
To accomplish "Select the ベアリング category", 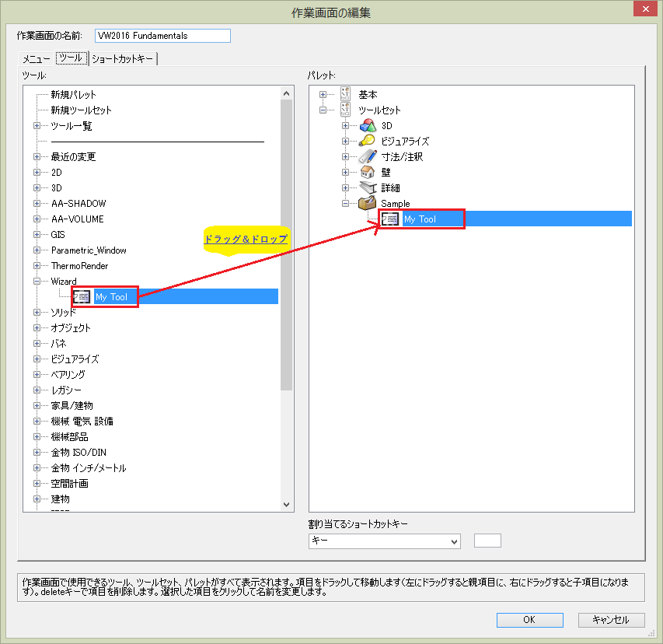I will (68, 374).
